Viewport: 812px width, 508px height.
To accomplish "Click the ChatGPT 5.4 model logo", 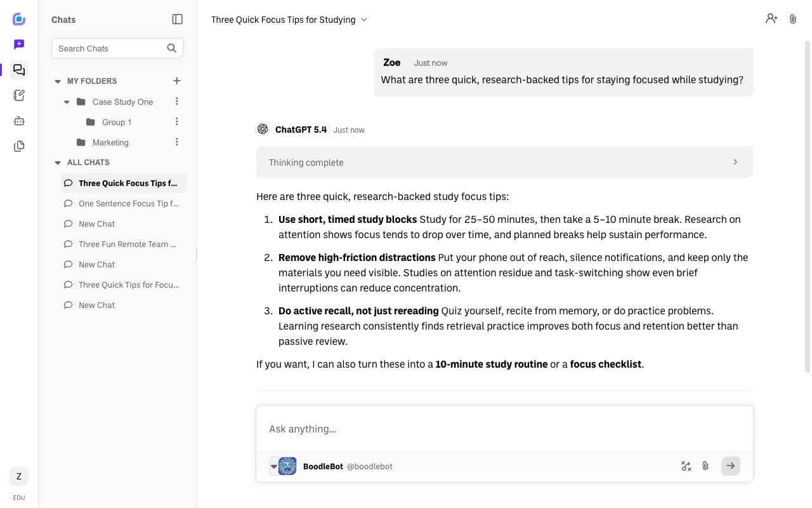I will pos(263,129).
